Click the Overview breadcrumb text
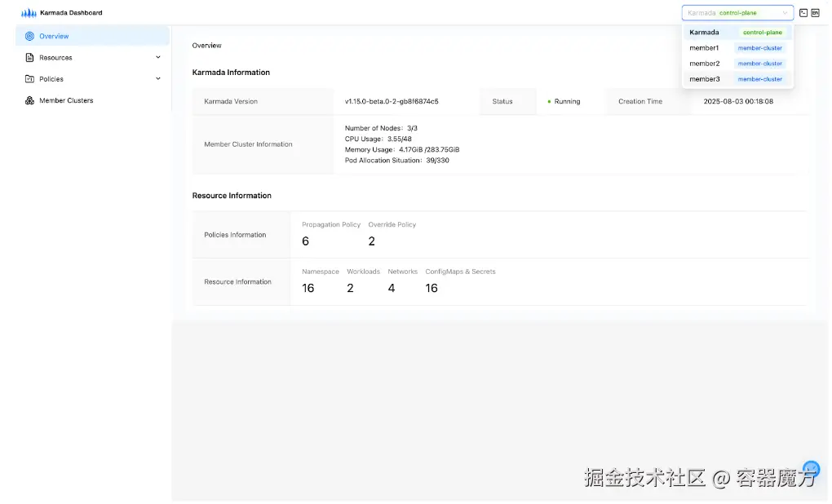The width and height of the screenshot is (832, 504). (206, 46)
